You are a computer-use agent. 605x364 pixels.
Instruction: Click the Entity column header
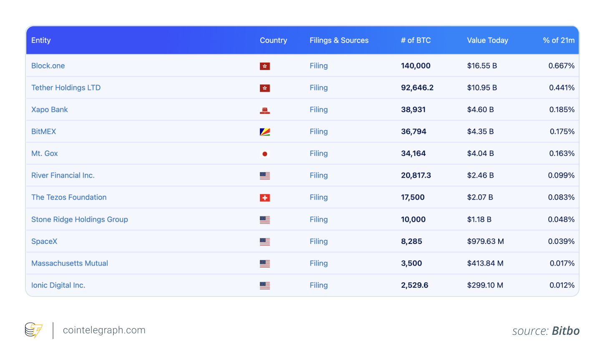[x=41, y=40]
